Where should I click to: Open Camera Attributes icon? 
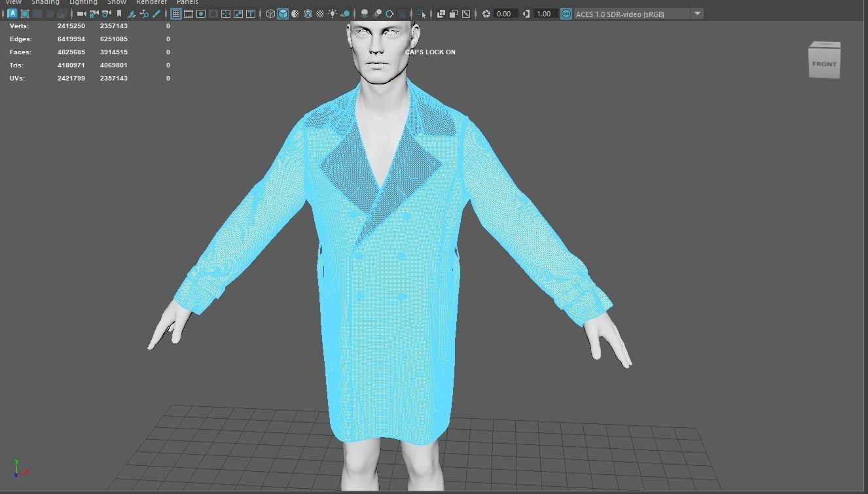[x=106, y=14]
